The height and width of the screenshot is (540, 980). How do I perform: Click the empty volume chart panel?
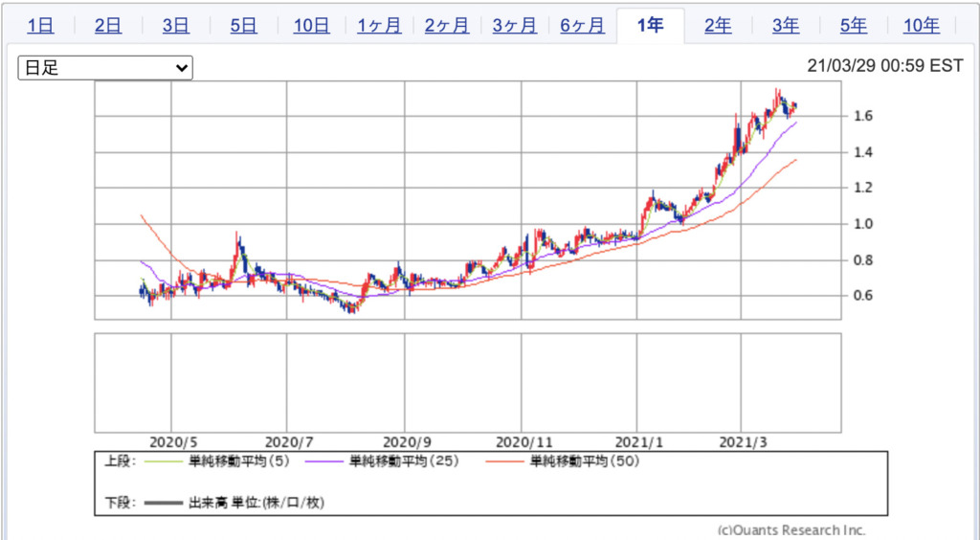(x=467, y=383)
